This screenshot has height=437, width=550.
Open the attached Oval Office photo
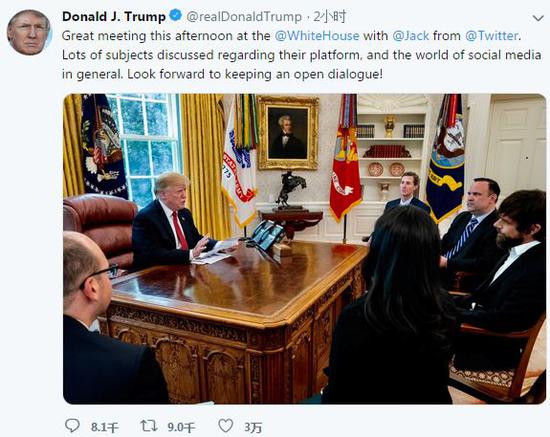click(304, 249)
